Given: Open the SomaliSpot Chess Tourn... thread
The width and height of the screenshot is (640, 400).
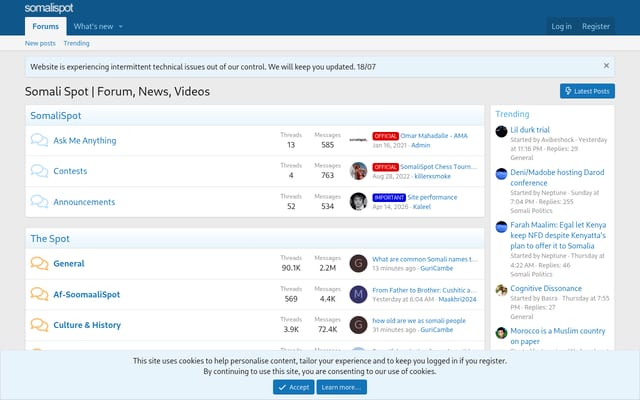Looking at the screenshot, I should click(439, 167).
